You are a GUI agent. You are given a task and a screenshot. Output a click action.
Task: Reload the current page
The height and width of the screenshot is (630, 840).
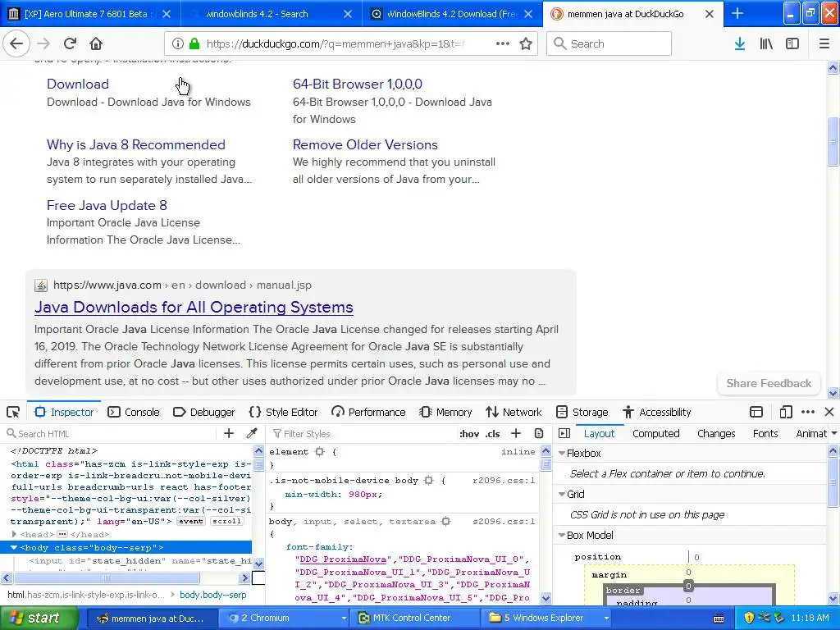coord(70,44)
